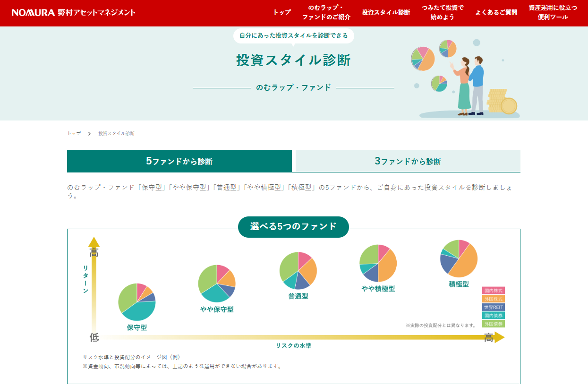
Task: Click the トップ breadcrumb link
Action: pos(74,134)
